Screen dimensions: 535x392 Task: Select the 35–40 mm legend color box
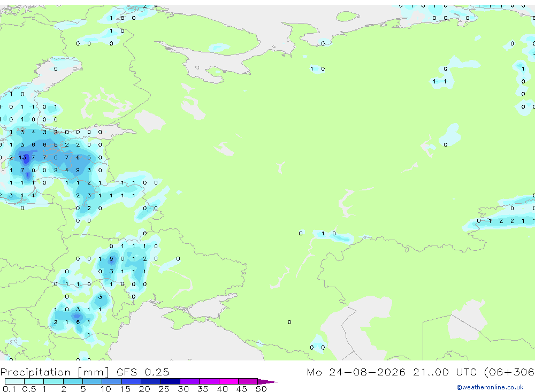[209, 381]
